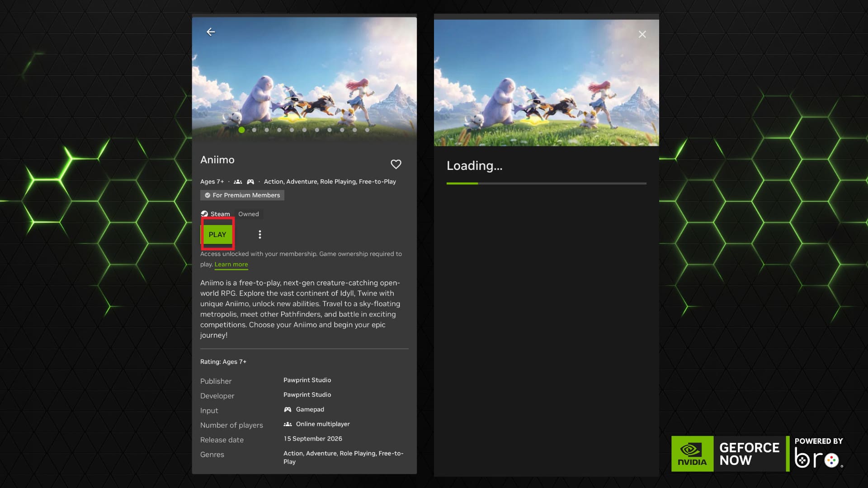The height and width of the screenshot is (488, 868).
Task: Jump to the last carousel dot
Action: 367,130
